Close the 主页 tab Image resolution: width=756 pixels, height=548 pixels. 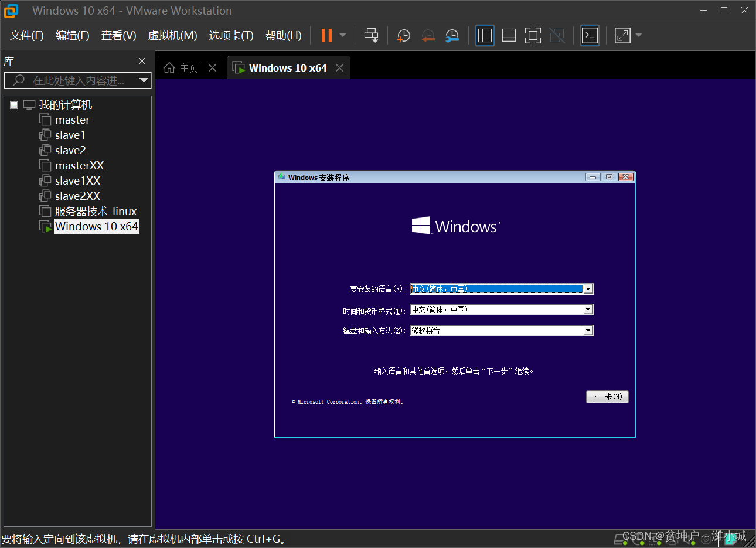[x=212, y=68]
